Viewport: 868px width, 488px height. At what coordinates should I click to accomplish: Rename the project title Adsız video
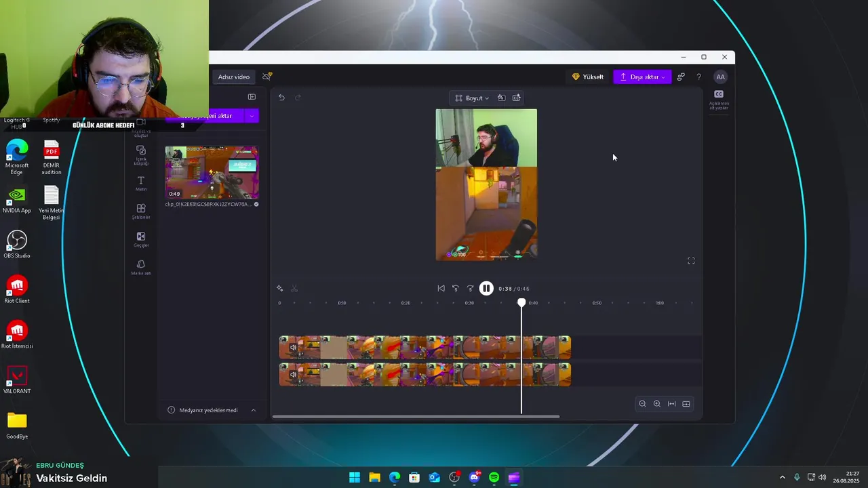(234, 77)
